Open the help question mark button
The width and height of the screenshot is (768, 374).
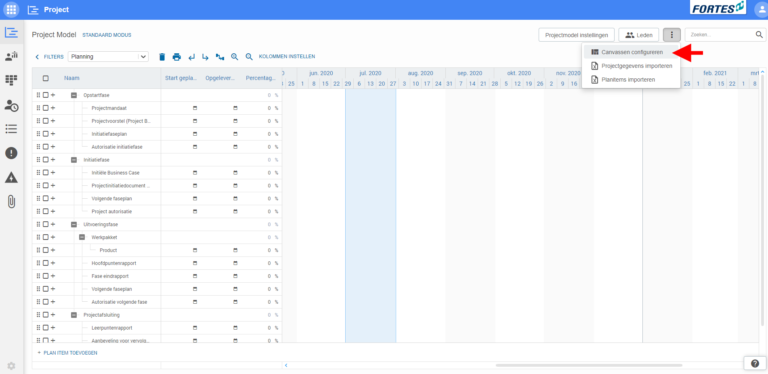(x=754, y=363)
